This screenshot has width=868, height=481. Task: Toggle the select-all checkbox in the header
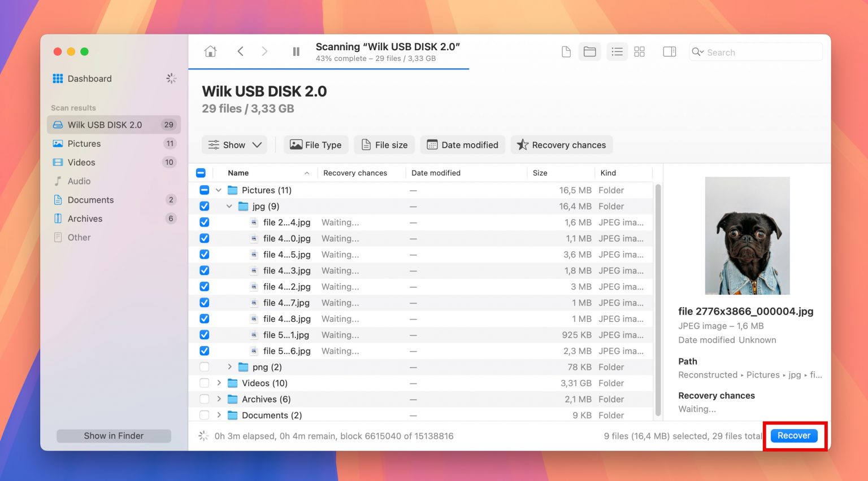201,173
